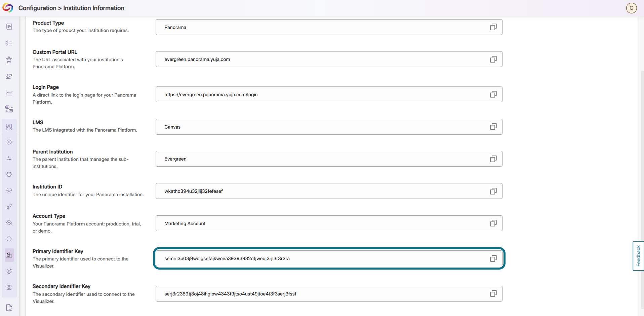Open the users group icon in sidebar
This screenshot has width=644, height=316.
9,190
